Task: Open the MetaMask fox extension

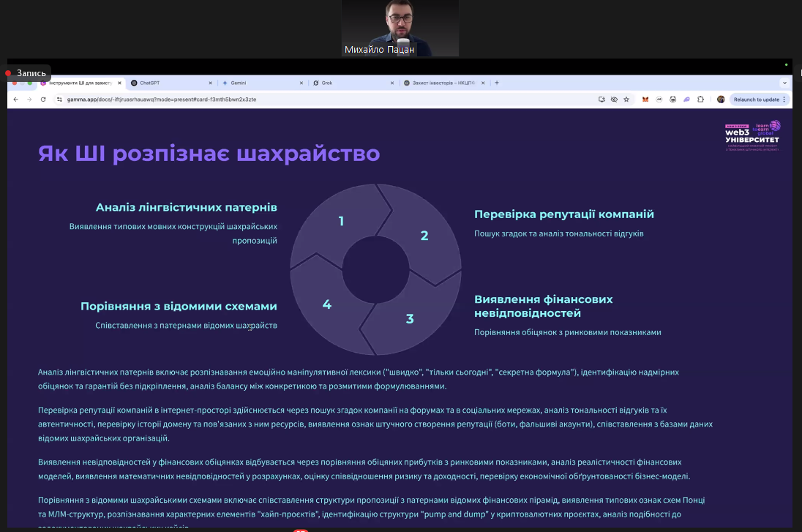Action: (x=645, y=99)
